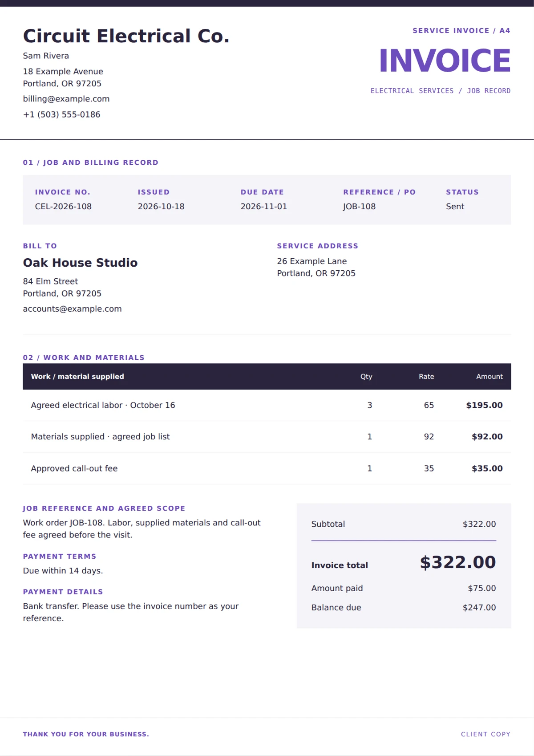The width and height of the screenshot is (534, 756).
Task: Click the $195.00 labor amount
Action: click(x=485, y=405)
